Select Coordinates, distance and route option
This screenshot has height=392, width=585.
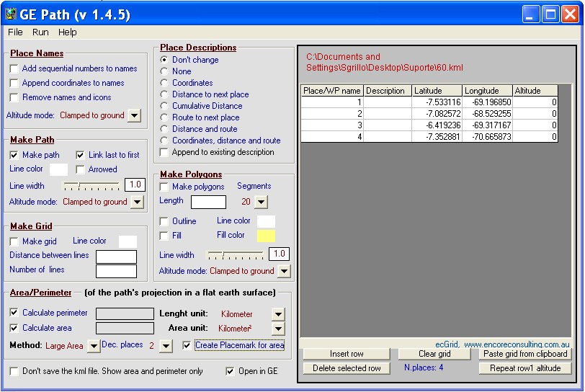click(164, 141)
